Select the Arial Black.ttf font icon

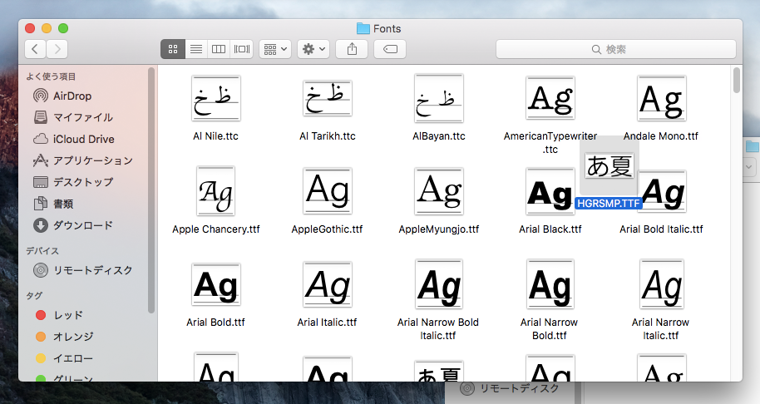point(550,192)
